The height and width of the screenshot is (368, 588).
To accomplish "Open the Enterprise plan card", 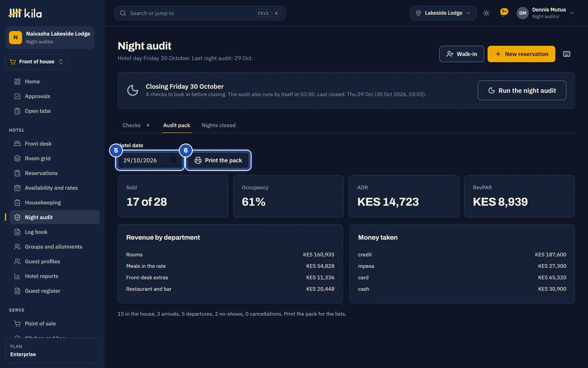I will [52, 350].
